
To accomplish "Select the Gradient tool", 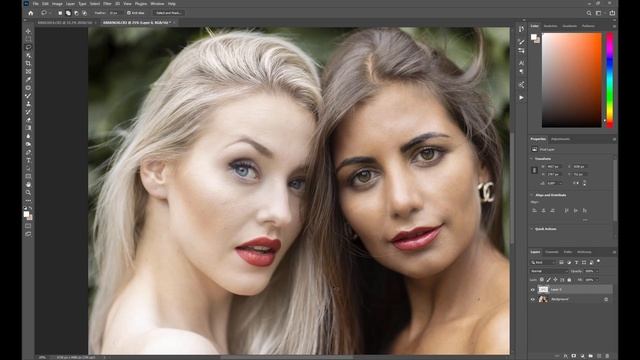I will pyautogui.click(x=28, y=128).
